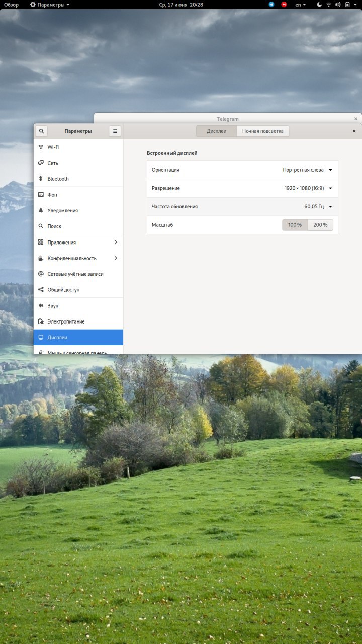This screenshot has width=362, height=644.
Task: Click the volume icon in top bar
Action: pos(338,4)
